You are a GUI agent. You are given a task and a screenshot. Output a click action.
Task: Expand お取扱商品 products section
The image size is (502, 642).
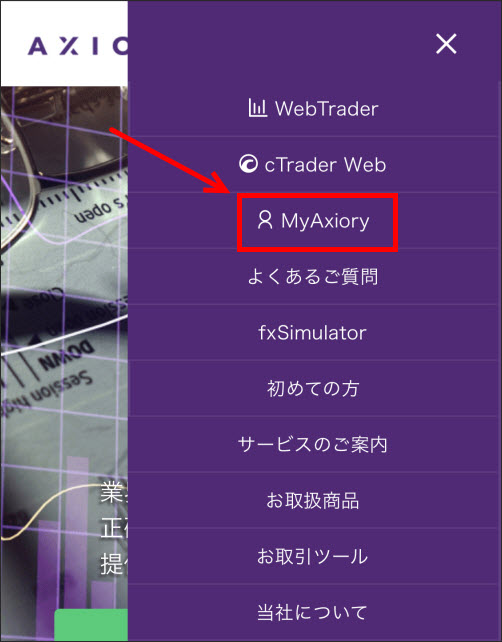click(x=313, y=500)
